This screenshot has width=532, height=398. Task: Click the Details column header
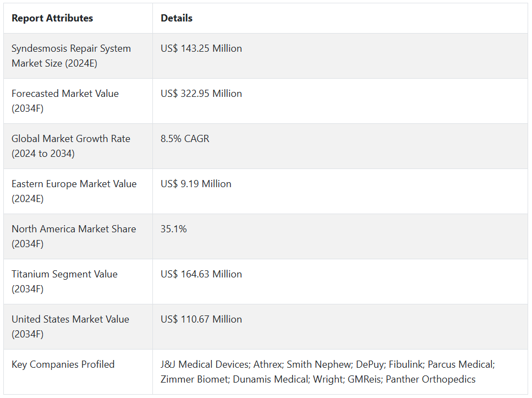click(177, 18)
